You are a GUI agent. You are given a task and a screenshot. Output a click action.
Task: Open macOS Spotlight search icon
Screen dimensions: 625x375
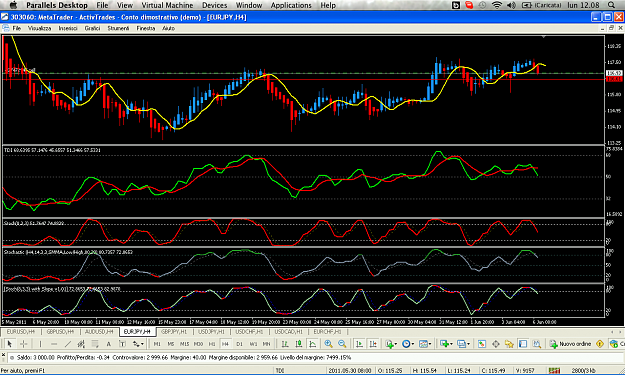[x=611, y=5]
